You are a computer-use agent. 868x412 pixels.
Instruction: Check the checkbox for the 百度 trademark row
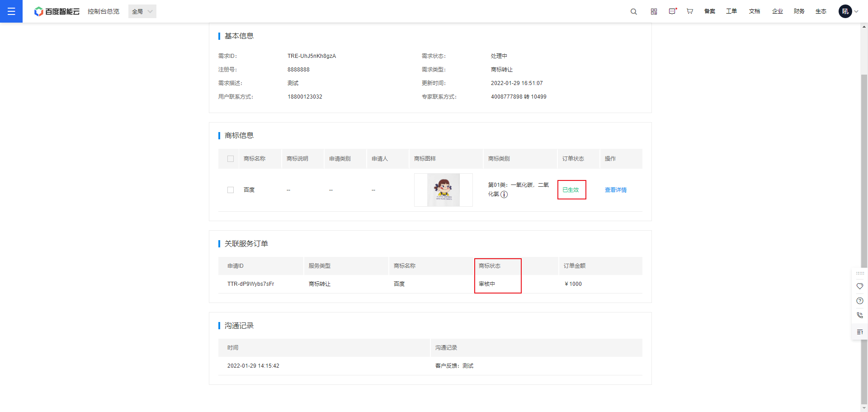[231, 190]
